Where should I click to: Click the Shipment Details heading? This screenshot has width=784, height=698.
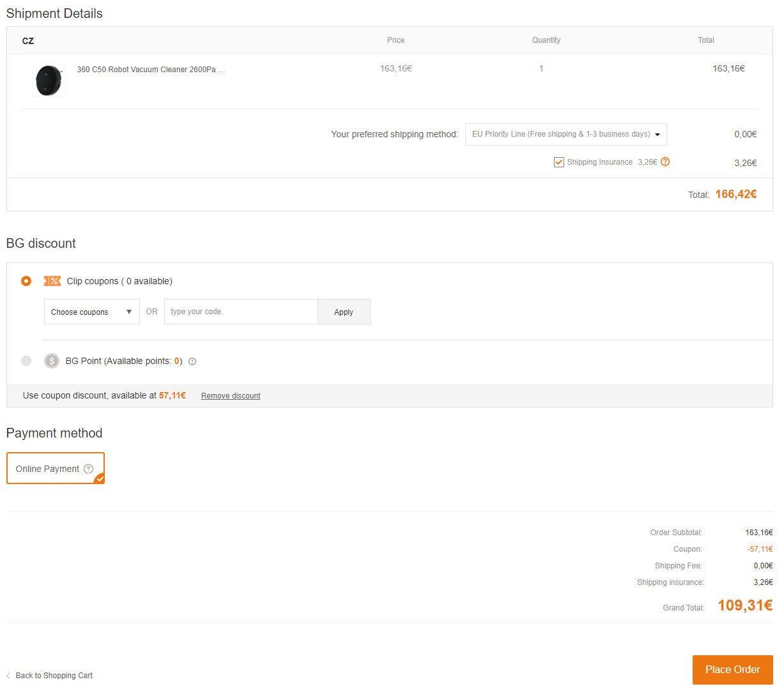coord(54,13)
